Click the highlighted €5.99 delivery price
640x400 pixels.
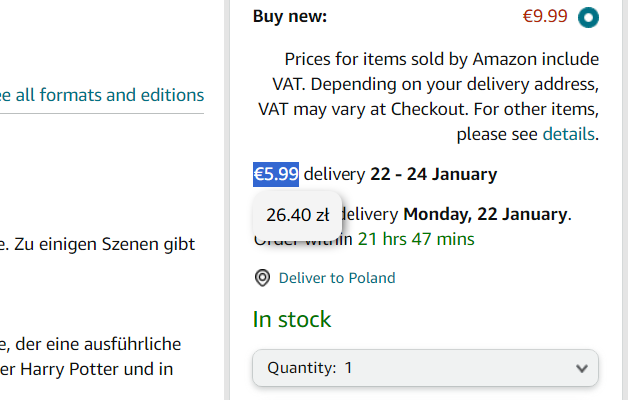[x=276, y=174]
